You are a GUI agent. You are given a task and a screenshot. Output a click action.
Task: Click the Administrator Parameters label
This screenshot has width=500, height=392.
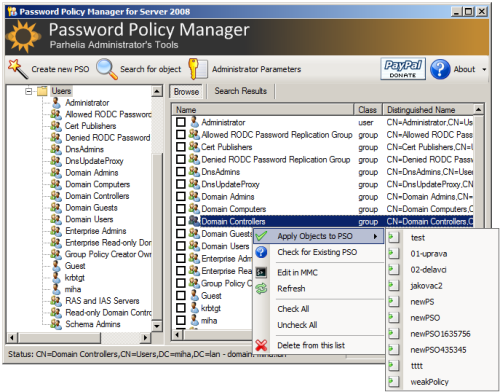click(x=257, y=69)
